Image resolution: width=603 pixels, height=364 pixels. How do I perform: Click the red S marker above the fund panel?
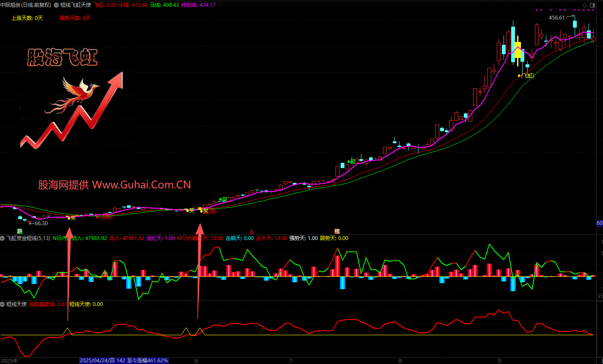click(x=252, y=232)
